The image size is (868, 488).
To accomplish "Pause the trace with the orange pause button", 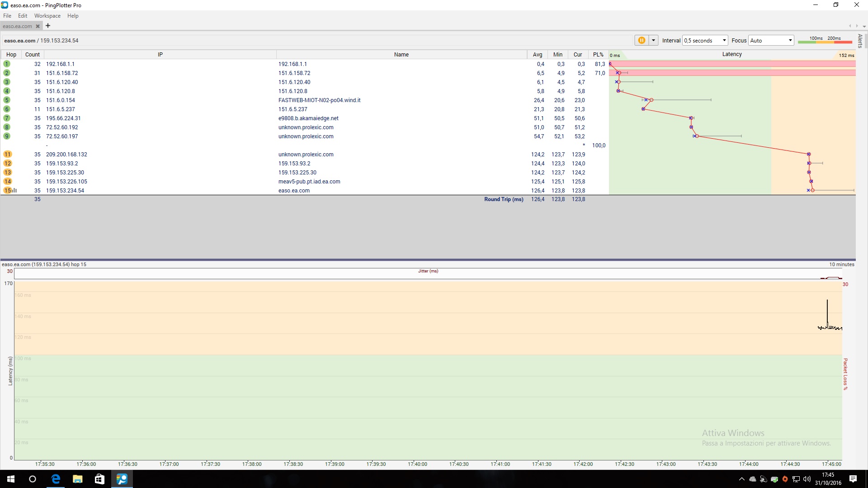I will pos(641,40).
